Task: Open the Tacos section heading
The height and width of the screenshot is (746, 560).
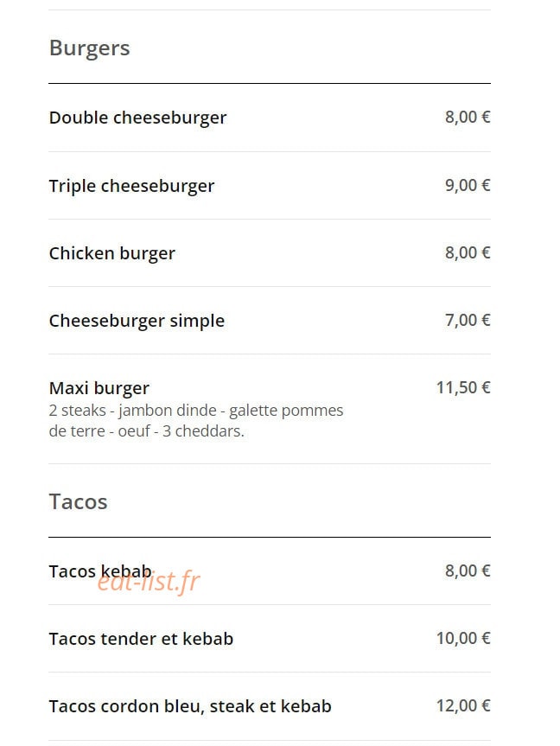Action: point(78,502)
